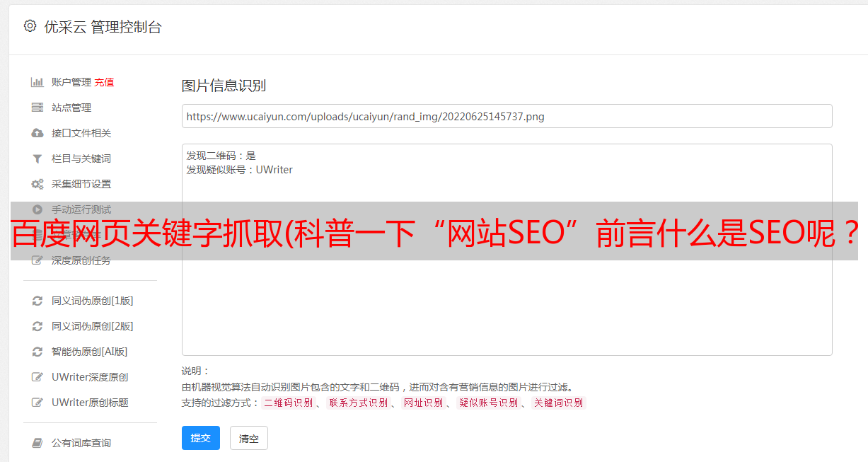Click the refresh icon for 同义词伪原创[2版]
The height and width of the screenshot is (462, 868).
tap(37, 326)
